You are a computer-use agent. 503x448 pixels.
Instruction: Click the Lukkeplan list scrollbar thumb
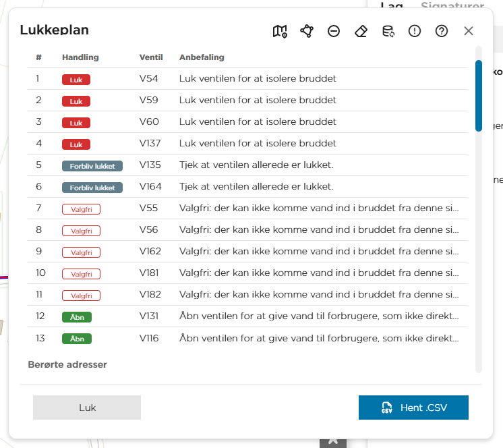pos(479,96)
